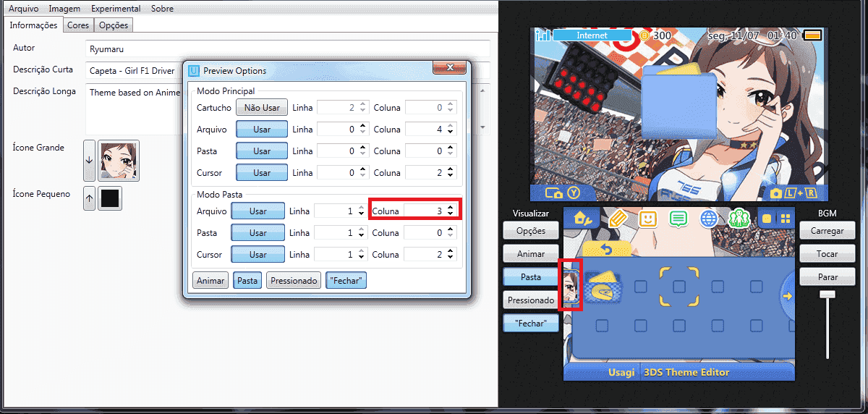Switch to the Opções tab

[x=114, y=25]
